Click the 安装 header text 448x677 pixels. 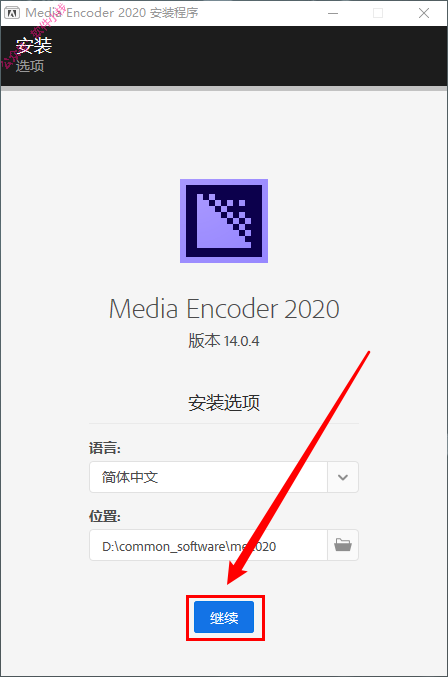point(34,45)
